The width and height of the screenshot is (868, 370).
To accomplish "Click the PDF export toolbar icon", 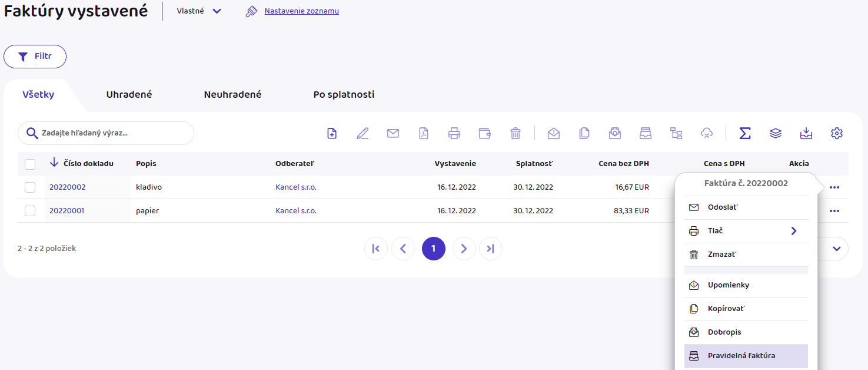I will [424, 133].
